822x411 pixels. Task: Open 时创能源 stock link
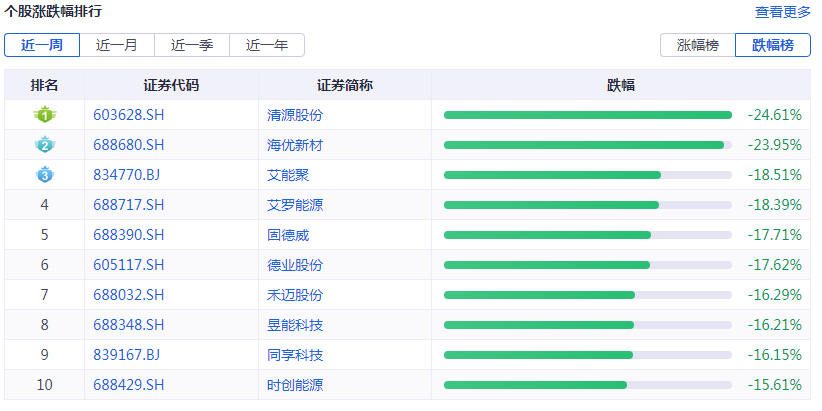(295, 385)
